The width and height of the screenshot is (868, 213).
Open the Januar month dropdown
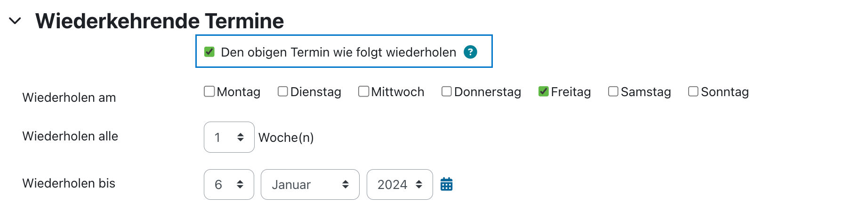point(310,184)
